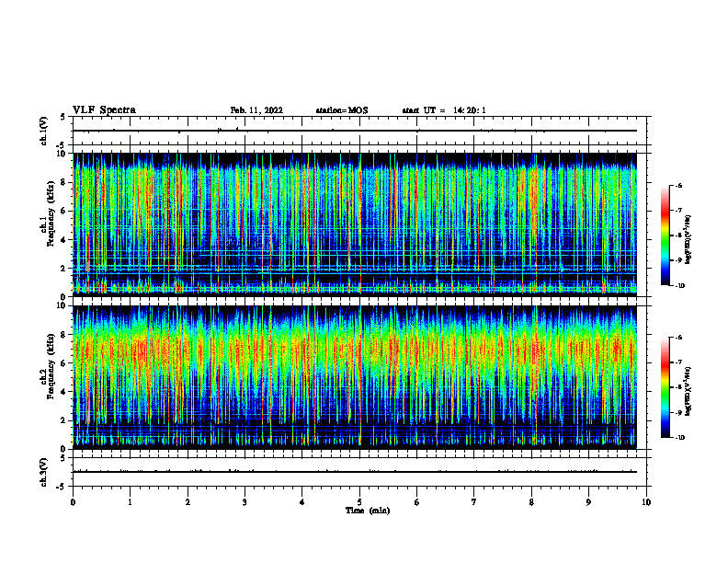Click the ch.2 colorbar log(PSD) unit label
This screenshot has height=563, width=728.
pos(688,391)
